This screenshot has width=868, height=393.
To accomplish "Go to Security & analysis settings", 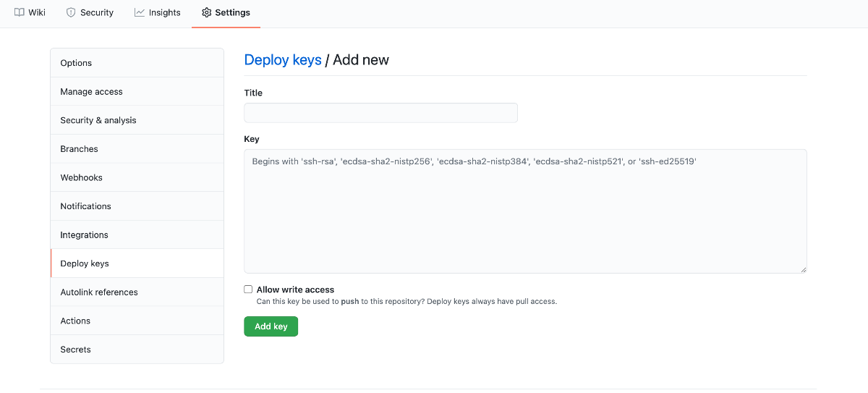I will [137, 120].
